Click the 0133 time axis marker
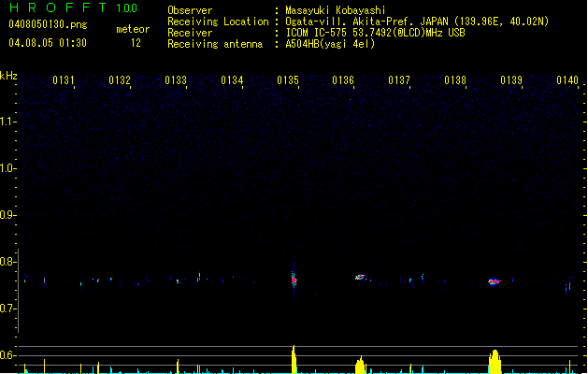The image size is (588, 374). (176, 80)
